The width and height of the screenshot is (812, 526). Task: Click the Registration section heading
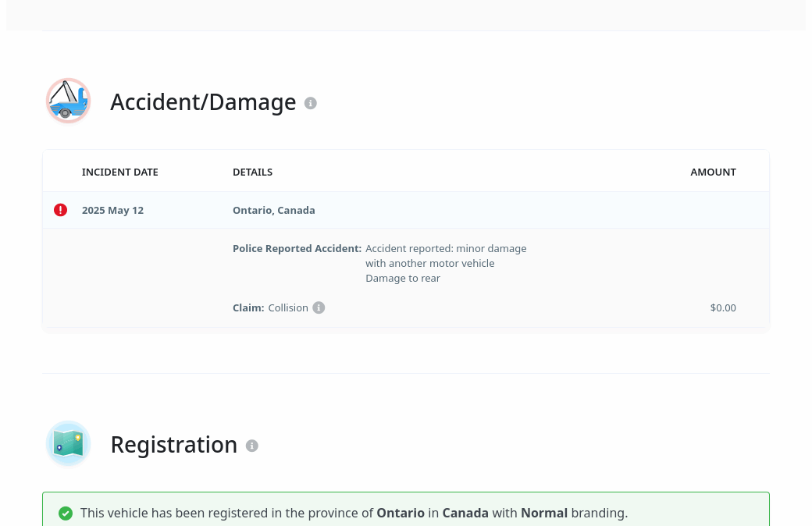coord(173,445)
